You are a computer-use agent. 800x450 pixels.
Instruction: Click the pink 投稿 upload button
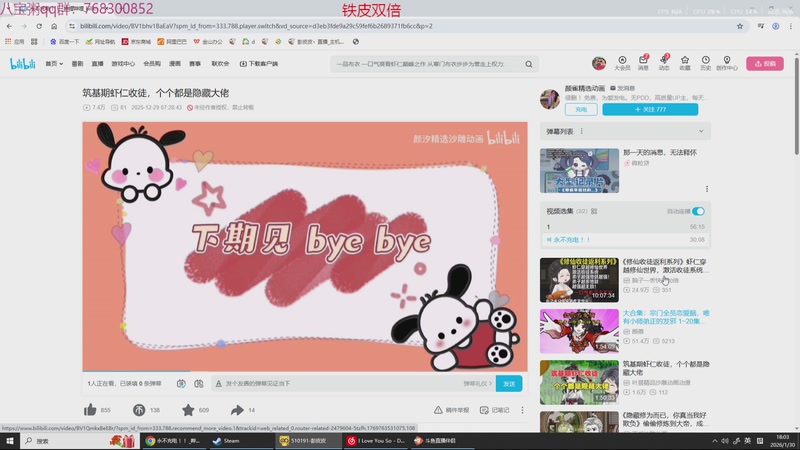(x=765, y=64)
